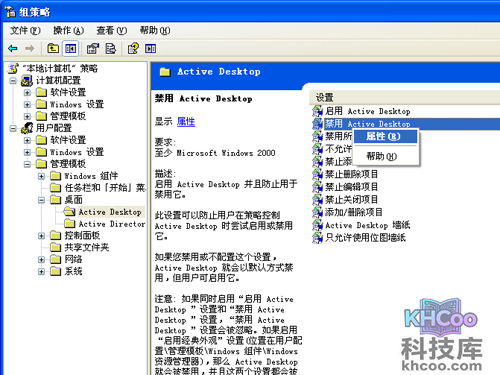Click the Up one level folder icon
Image resolution: width=500 pixels, height=375 pixels.
tap(53, 49)
